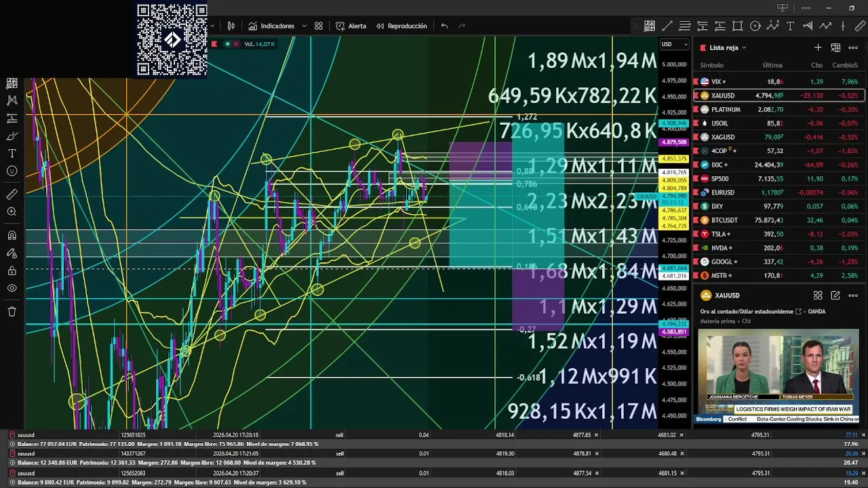This screenshot has width=868, height=488.
Task: Select the BTCUSDT row in watchlist
Action: [778, 220]
